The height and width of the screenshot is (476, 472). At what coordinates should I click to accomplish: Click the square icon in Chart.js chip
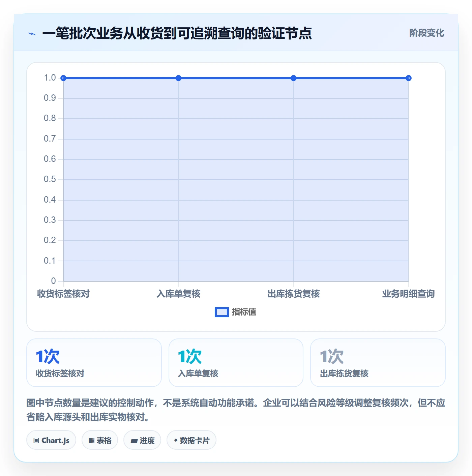pyautogui.click(x=36, y=440)
